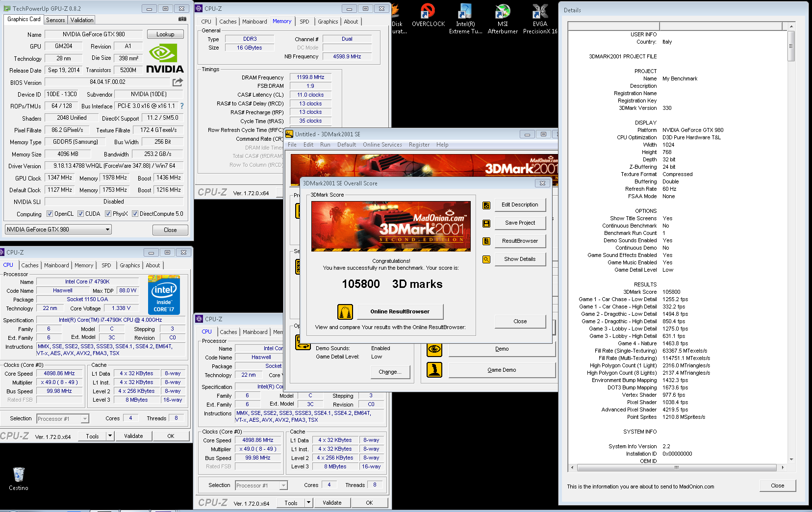Click the Lookup button in GPU-Z
This screenshot has height=512, width=812.
coord(165,34)
